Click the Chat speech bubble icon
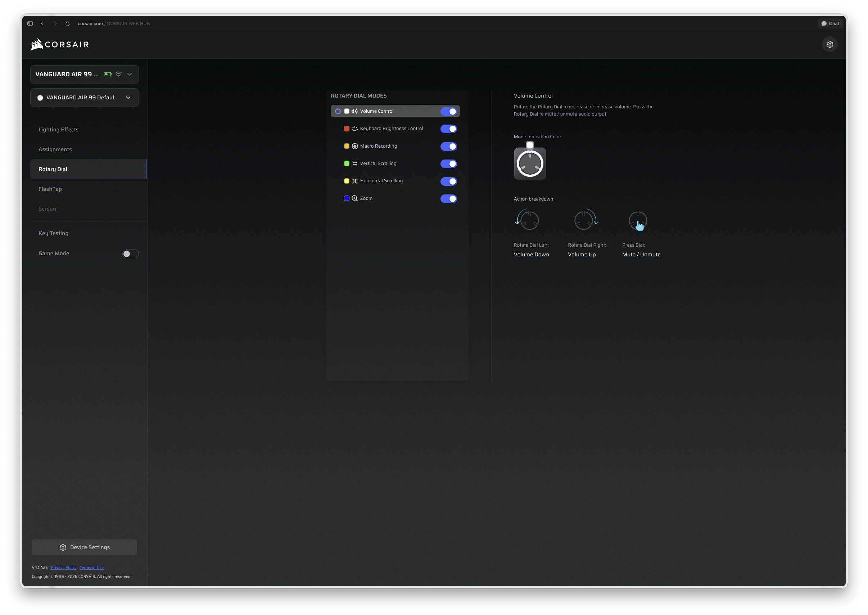This screenshot has height=615, width=868. point(824,23)
